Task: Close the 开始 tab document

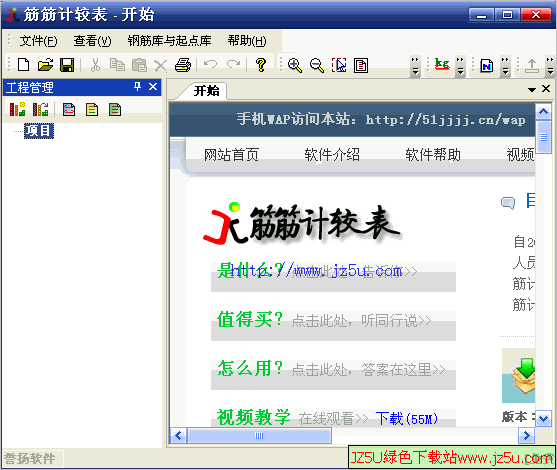Action: [x=546, y=88]
